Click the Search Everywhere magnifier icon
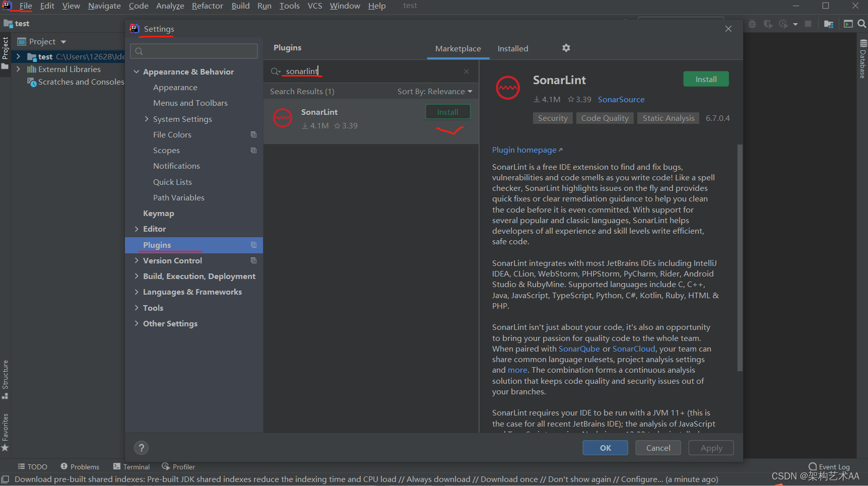The width and height of the screenshot is (868, 486). [x=861, y=24]
